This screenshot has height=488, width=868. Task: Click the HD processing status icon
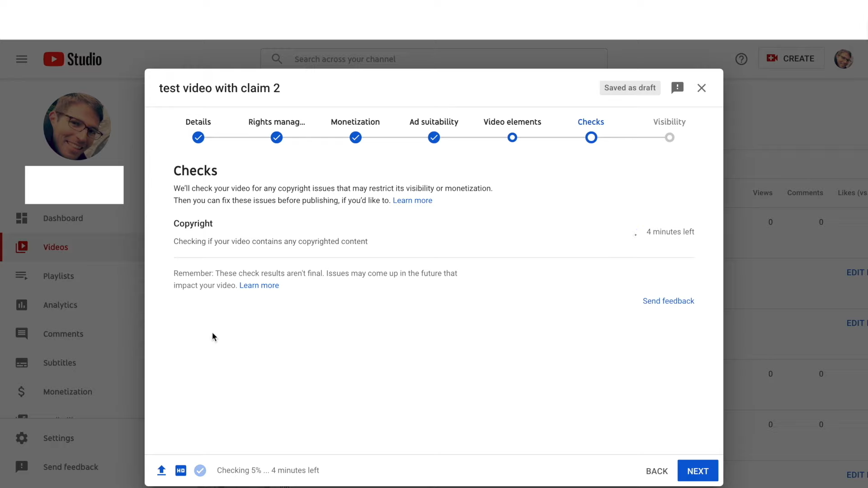[x=181, y=470]
